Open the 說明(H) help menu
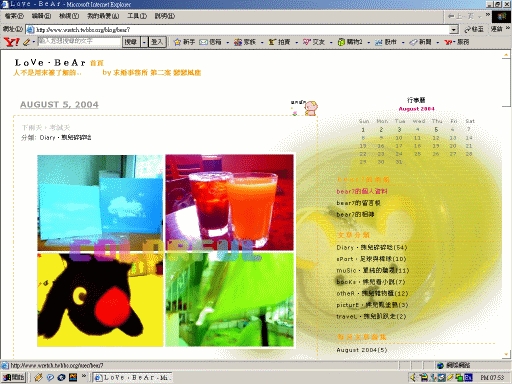The image size is (512, 384). 165,16
